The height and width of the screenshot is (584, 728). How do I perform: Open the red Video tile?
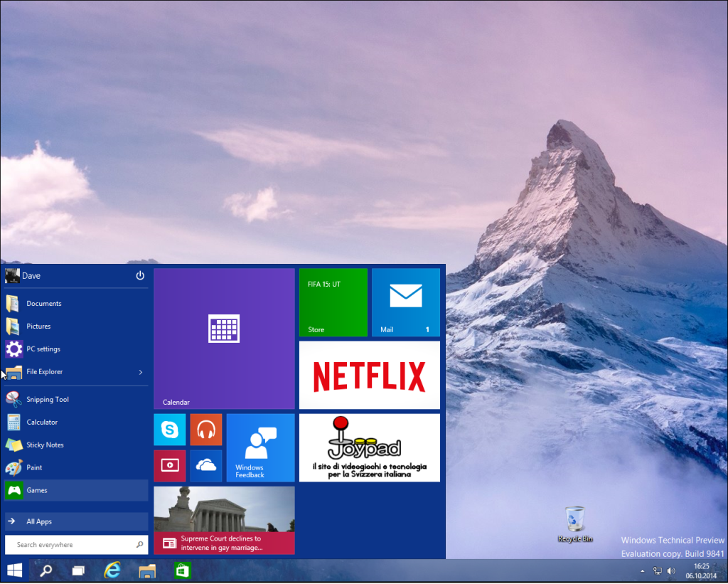(170, 466)
